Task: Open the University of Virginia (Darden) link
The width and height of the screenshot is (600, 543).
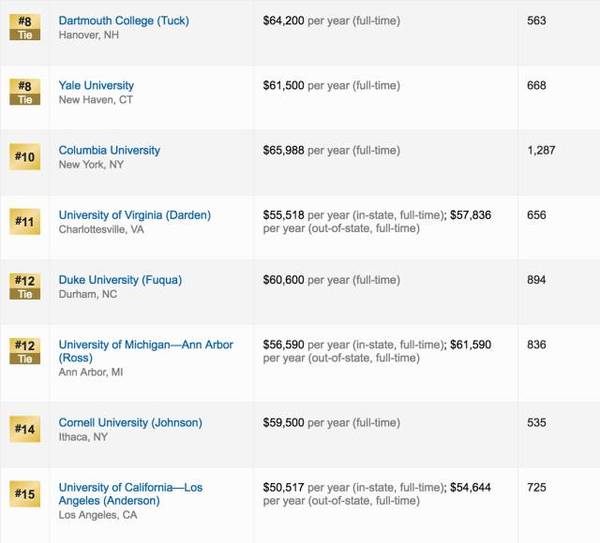Action: (x=134, y=215)
